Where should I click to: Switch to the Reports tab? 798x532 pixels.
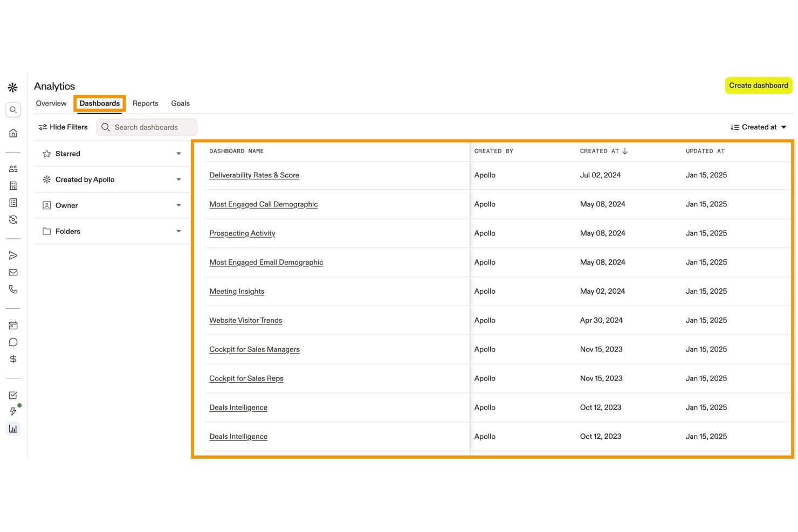click(x=146, y=103)
